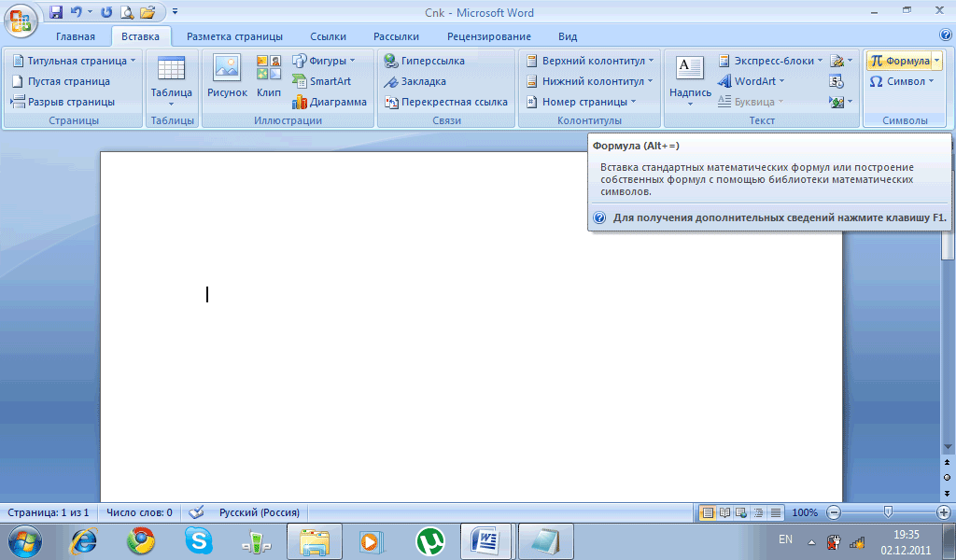Check spelling status icon in the status bar
The image size is (956, 560).
click(196, 512)
